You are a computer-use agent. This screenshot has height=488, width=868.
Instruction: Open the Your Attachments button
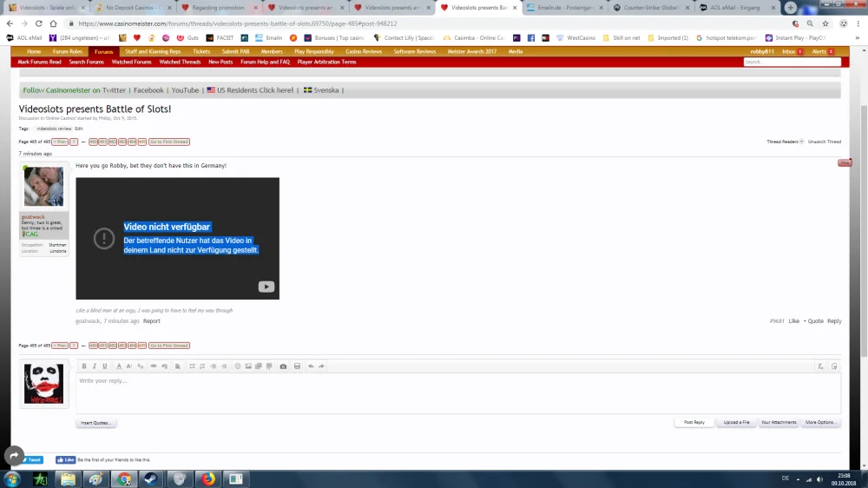click(x=779, y=422)
